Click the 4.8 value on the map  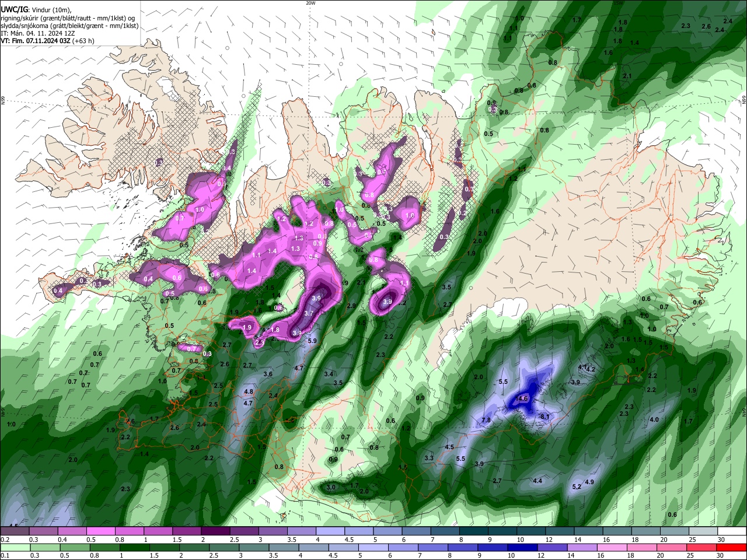248,391
